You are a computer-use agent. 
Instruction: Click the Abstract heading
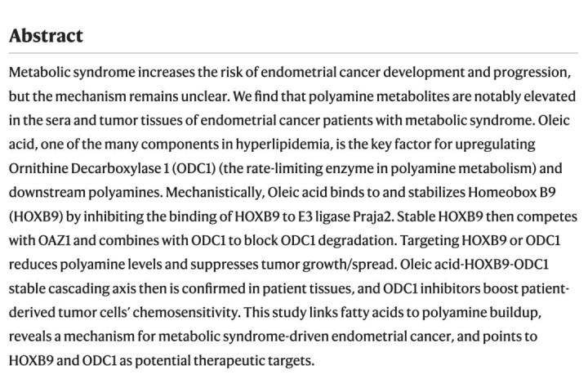tap(46, 35)
